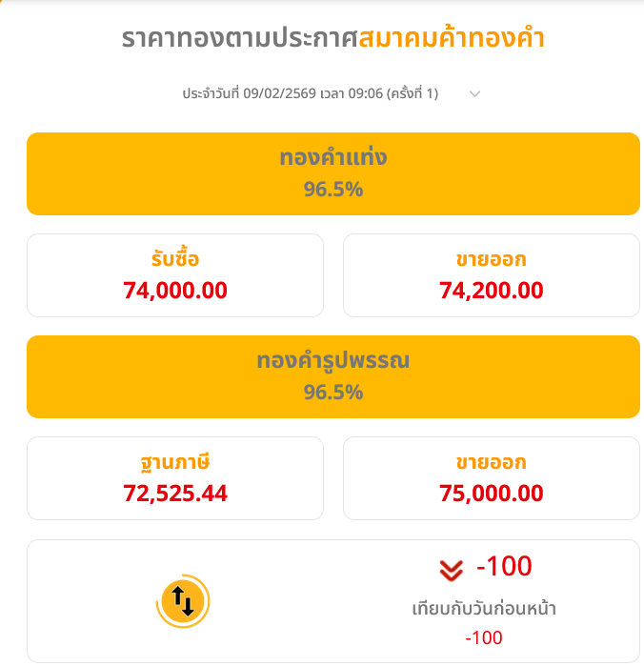Click the gray ราคาทองตามประกาศ title text
Image resolution: width=644 pixels, height=666 pixels.
click(x=239, y=38)
